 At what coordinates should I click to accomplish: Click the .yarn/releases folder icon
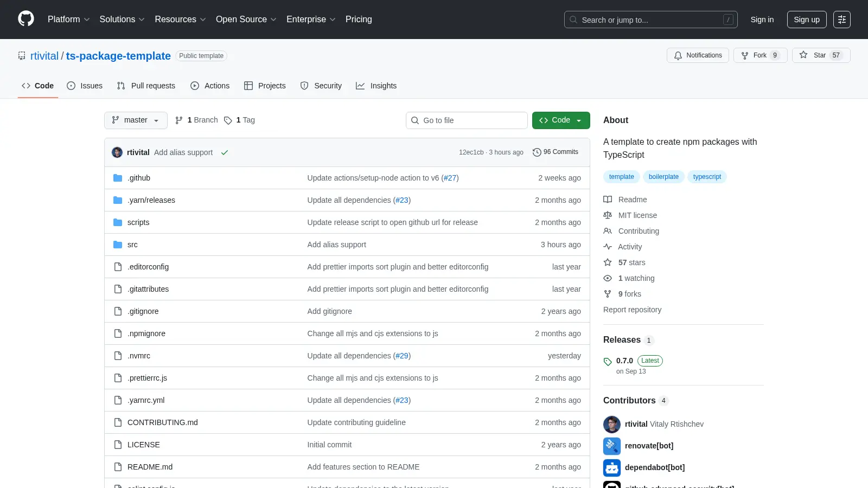(118, 200)
